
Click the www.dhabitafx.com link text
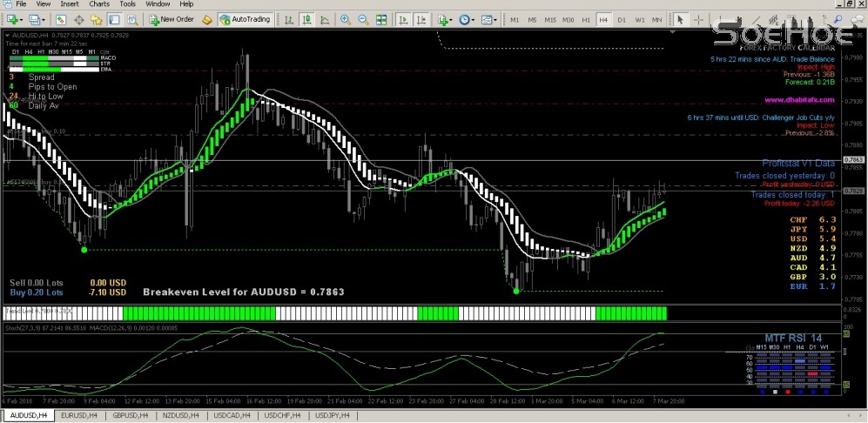coord(798,100)
